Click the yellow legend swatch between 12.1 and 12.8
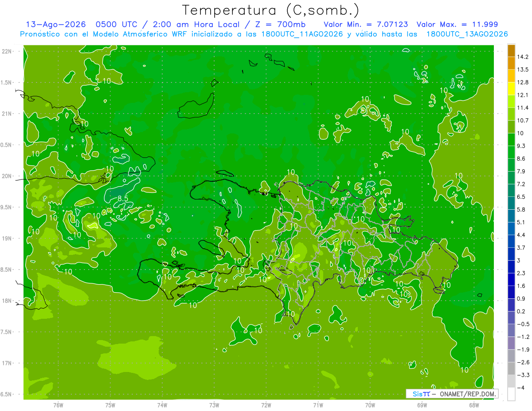 (x=511, y=89)
